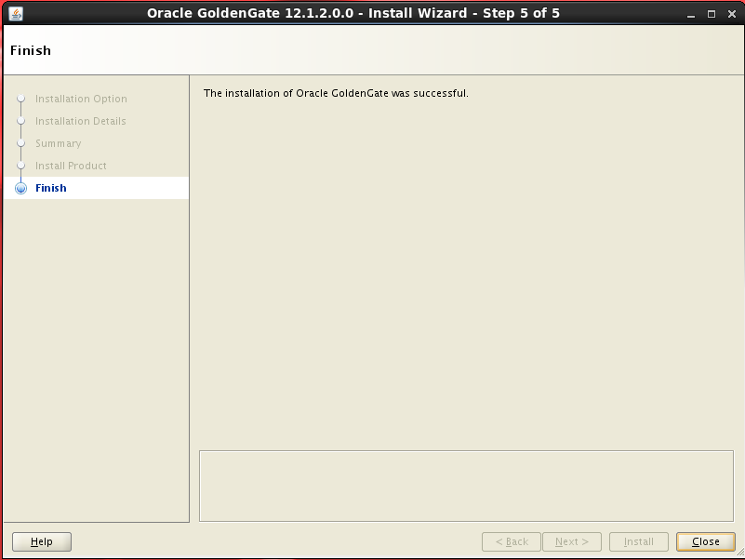Click the greyed-out Install button
The height and width of the screenshot is (560, 745).
coord(639,541)
